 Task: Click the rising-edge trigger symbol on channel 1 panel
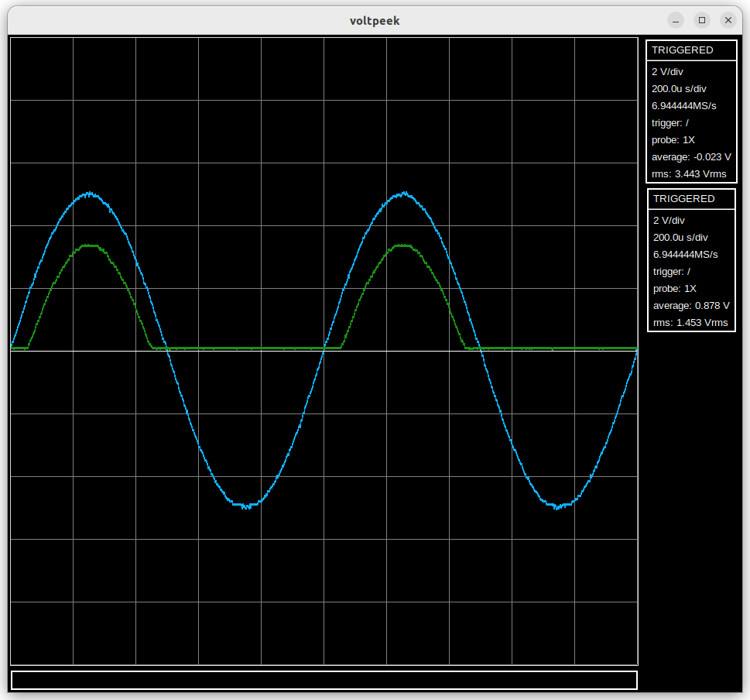pos(689,122)
